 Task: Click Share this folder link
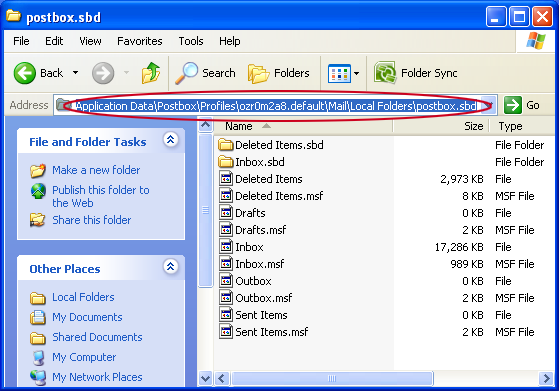click(92, 220)
